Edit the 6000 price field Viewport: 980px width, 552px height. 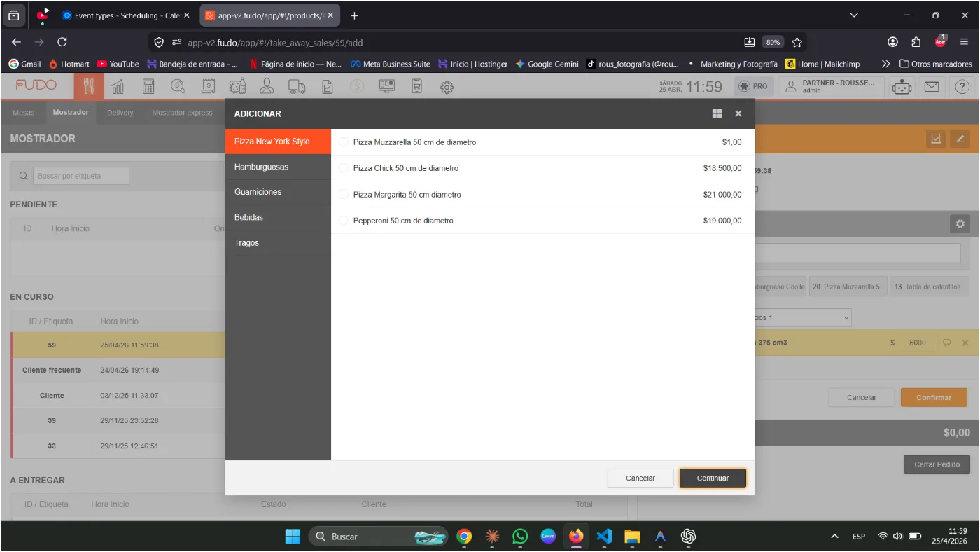point(918,343)
